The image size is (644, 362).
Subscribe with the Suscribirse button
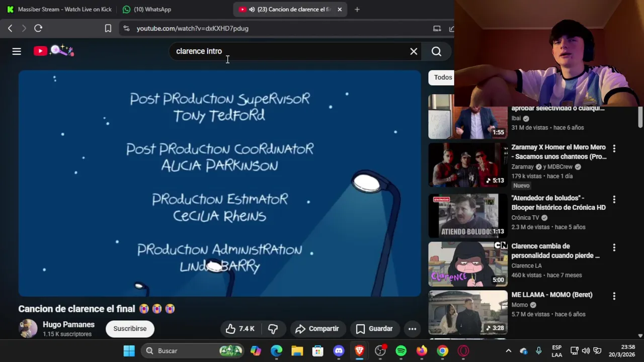130,329
